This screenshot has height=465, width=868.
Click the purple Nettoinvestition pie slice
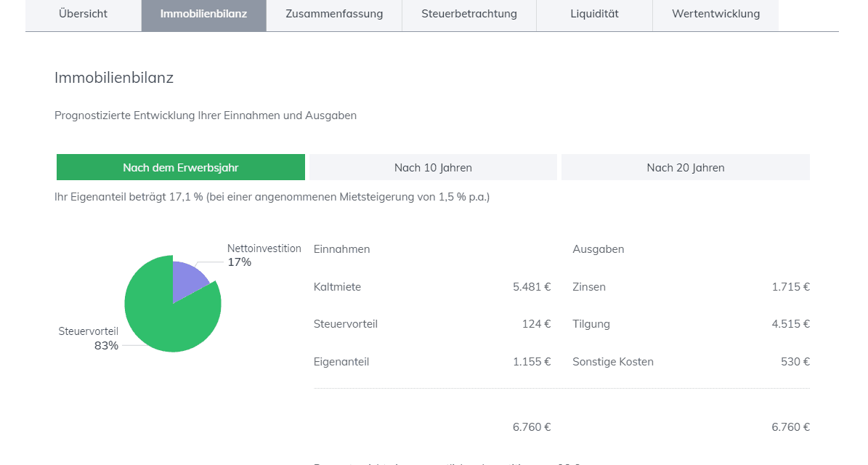coord(187,280)
